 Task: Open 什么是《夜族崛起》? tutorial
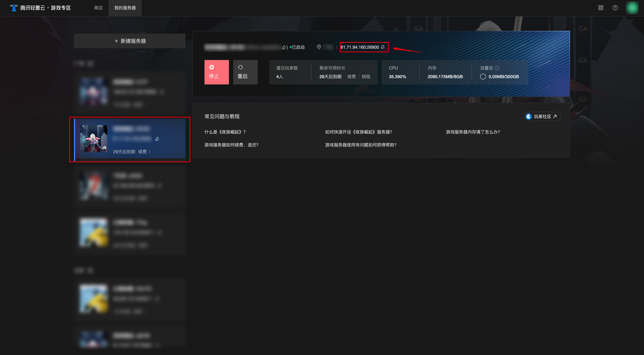point(225,132)
